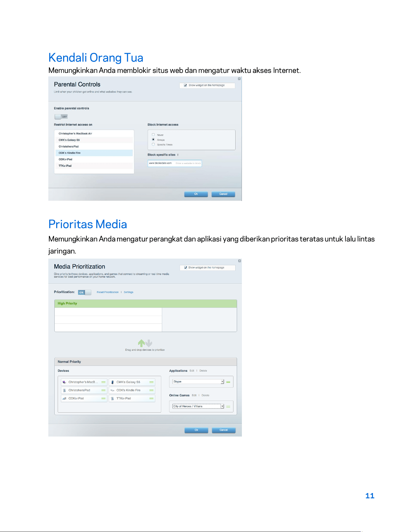Click the tablet icon beside TTKs-iPad in Devices
The height and width of the screenshot is (532, 411).
[x=112, y=398]
